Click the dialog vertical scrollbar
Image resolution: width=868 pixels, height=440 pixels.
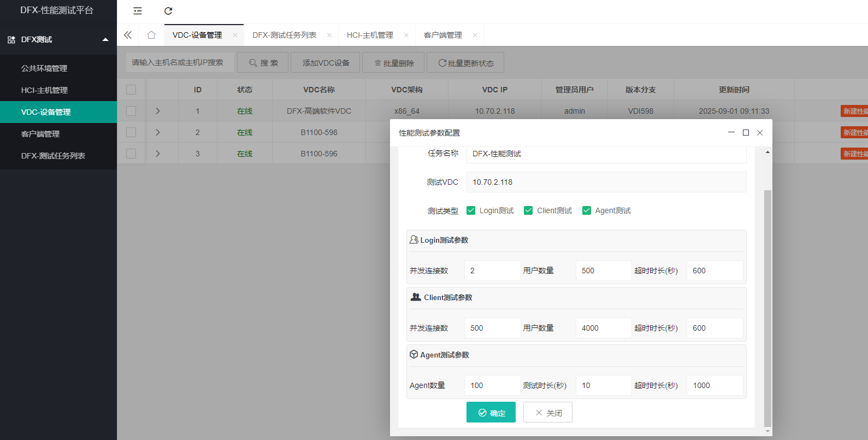(x=767, y=306)
